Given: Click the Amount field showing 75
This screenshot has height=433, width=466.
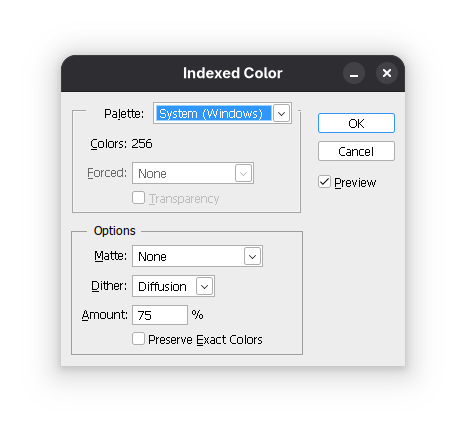Looking at the screenshot, I should (160, 315).
